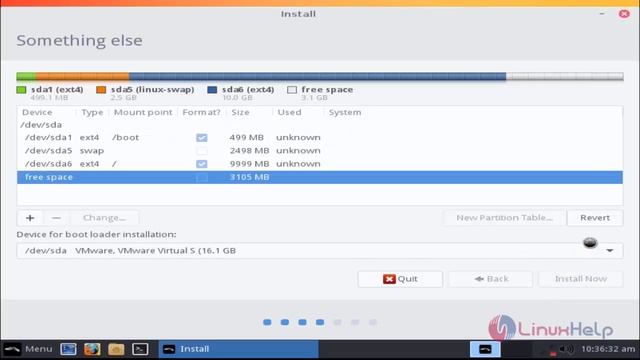Click the free space legend swatch
This screenshot has height=360, width=640.
click(292, 90)
